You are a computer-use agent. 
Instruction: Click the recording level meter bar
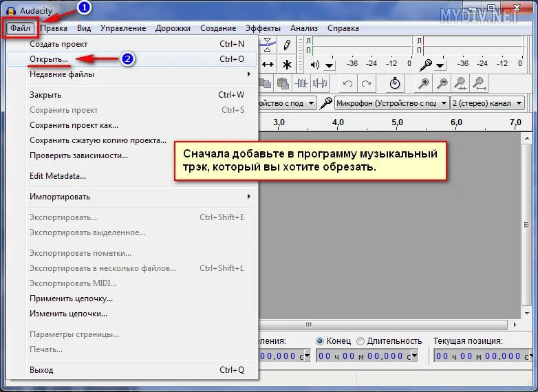pyautogui.click(x=473, y=45)
